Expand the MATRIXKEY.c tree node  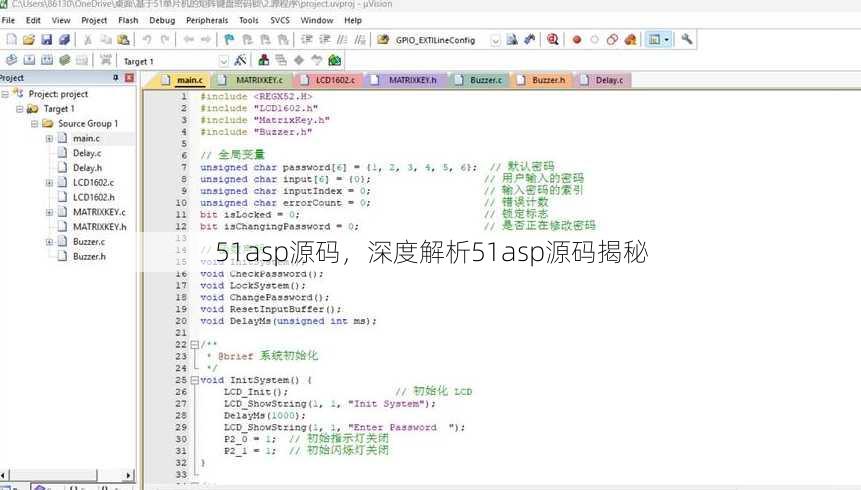pos(49,212)
